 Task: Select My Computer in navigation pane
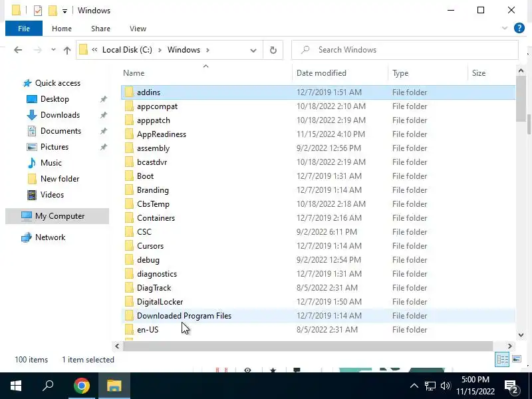point(57,216)
